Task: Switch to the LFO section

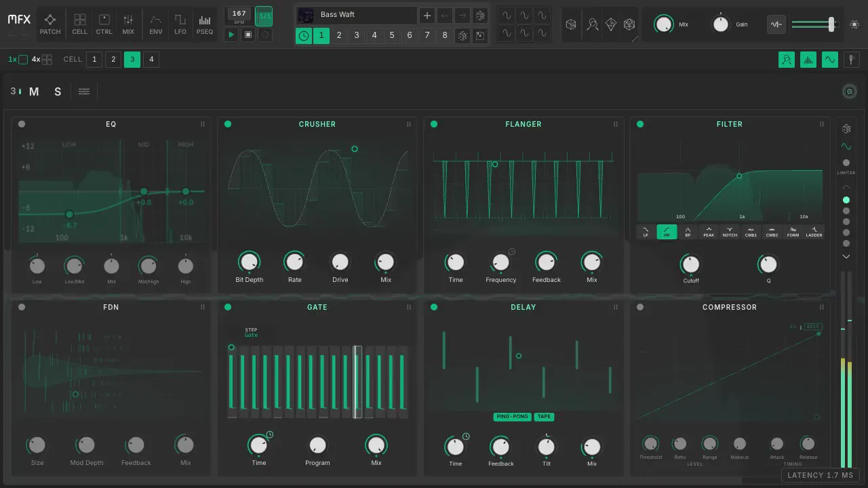Action: (x=180, y=24)
